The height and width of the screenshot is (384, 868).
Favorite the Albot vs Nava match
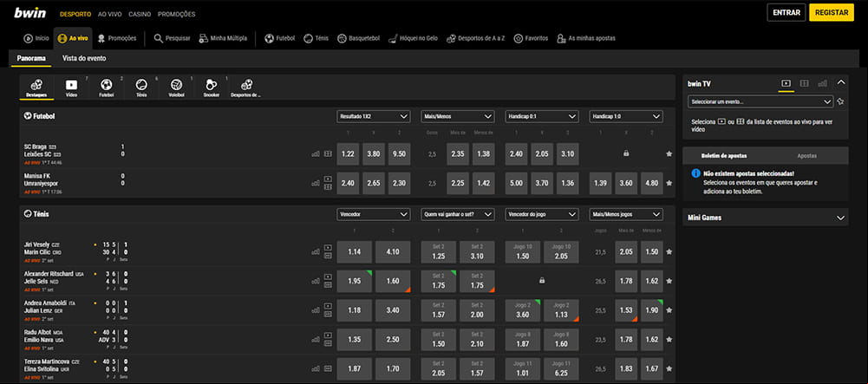coord(669,340)
